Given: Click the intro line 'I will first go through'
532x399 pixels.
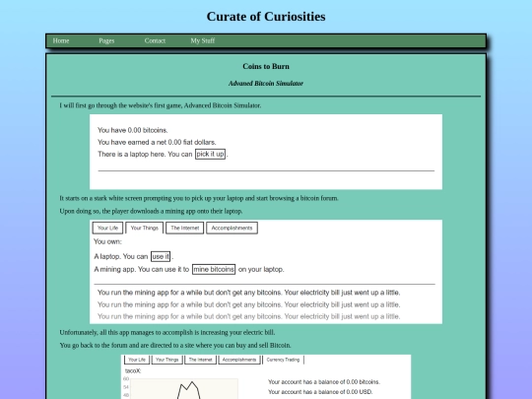Looking at the screenshot, I should click(161, 105).
